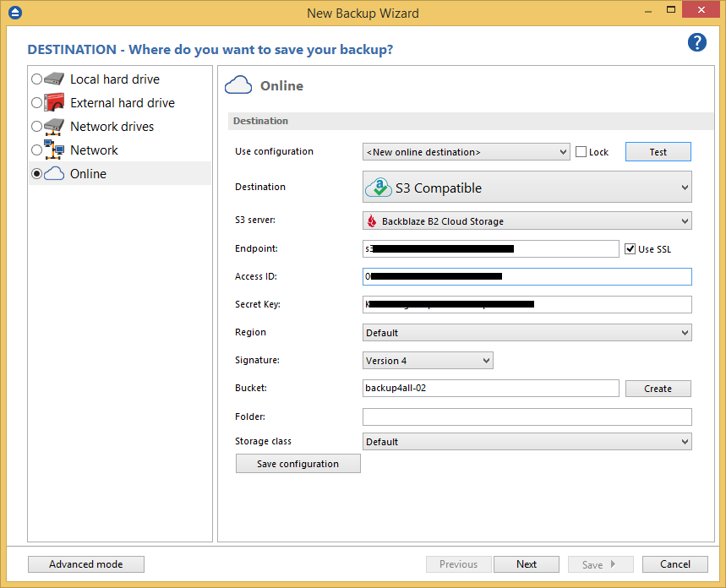Minimize the New Backup Wizard window
726x588 pixels.
click(648, 11)
